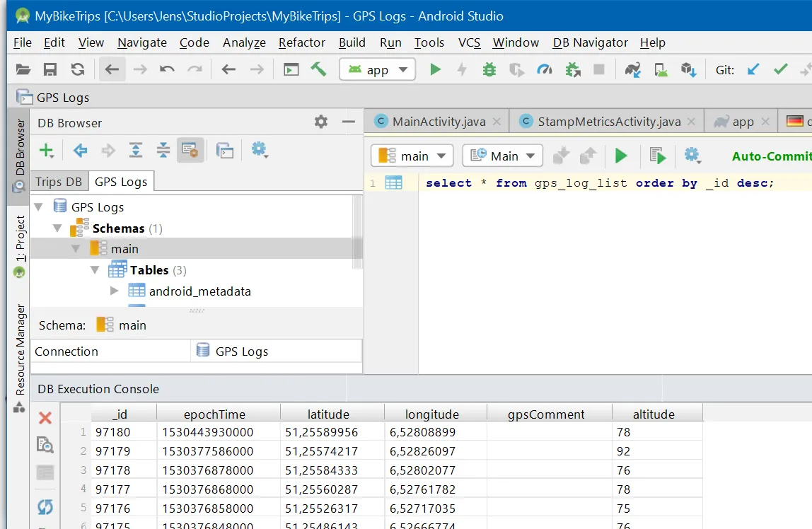Add new connection with green plus icon
This screenshot has height=529, width=812.
(47, 150)
